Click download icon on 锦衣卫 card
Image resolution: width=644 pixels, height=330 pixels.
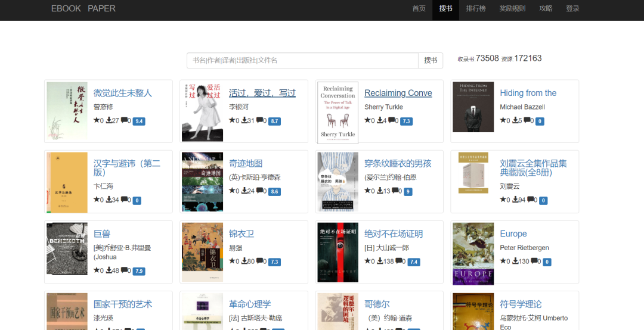pyautogui.click(x=244, y=261)
